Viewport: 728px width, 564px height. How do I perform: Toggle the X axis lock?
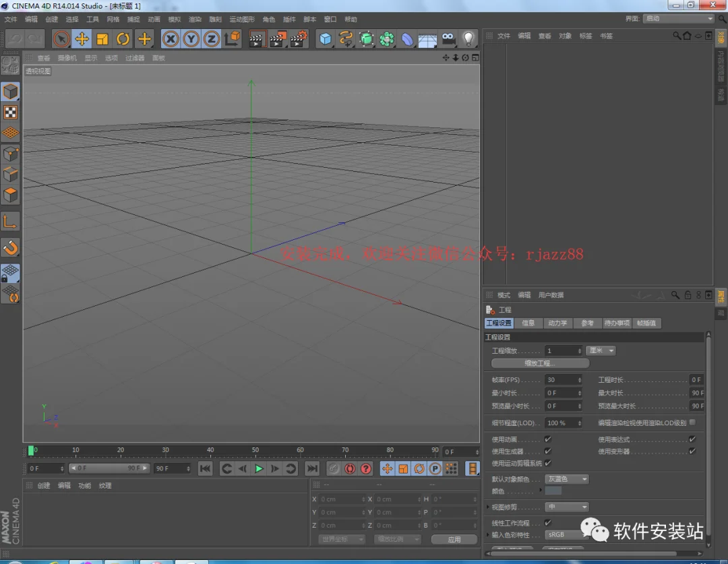click(171, 39)
